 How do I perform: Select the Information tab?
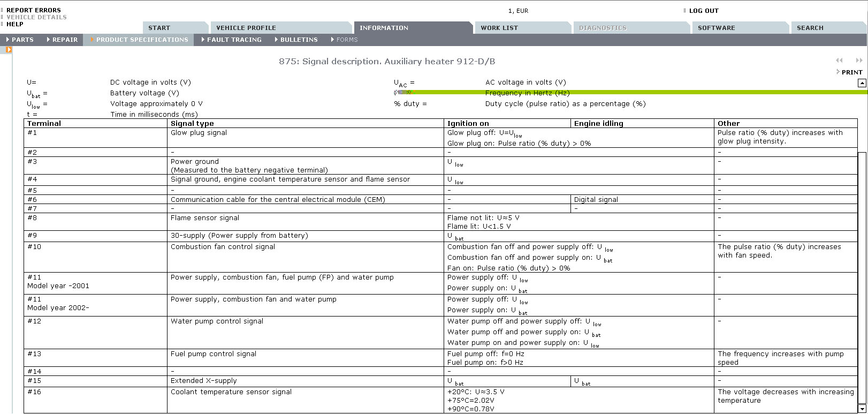pos(384,28)
